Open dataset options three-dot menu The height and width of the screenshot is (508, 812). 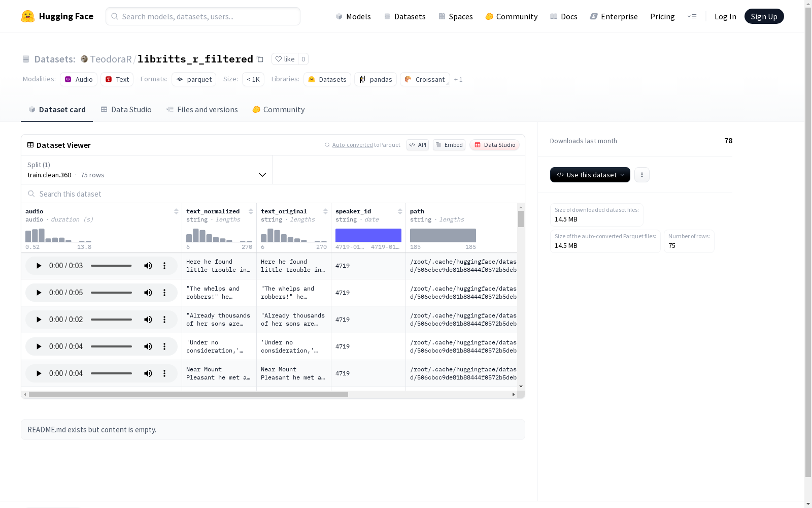(x=642, y=175)
